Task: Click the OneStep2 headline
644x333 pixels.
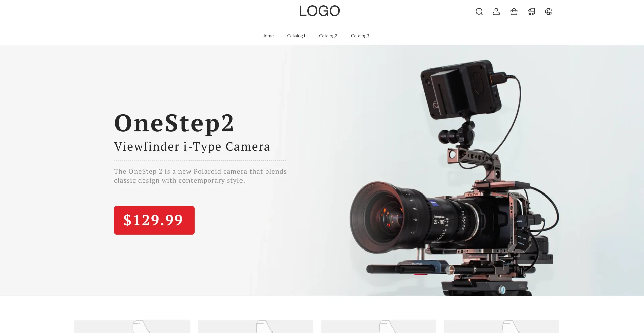Action: click(174, 123)
